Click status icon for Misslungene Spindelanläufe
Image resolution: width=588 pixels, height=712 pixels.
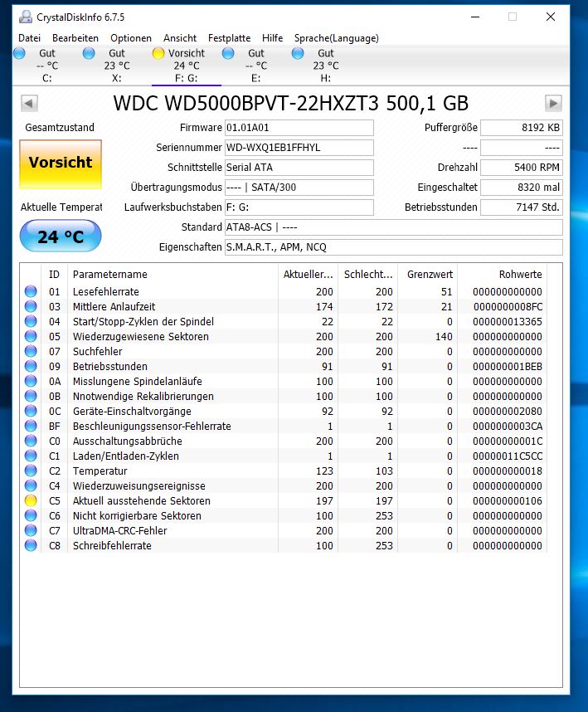coord(31,382)
